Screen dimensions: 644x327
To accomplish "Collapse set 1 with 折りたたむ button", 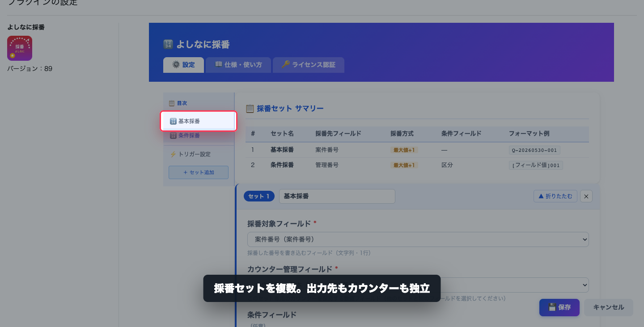I will [555, 196].
